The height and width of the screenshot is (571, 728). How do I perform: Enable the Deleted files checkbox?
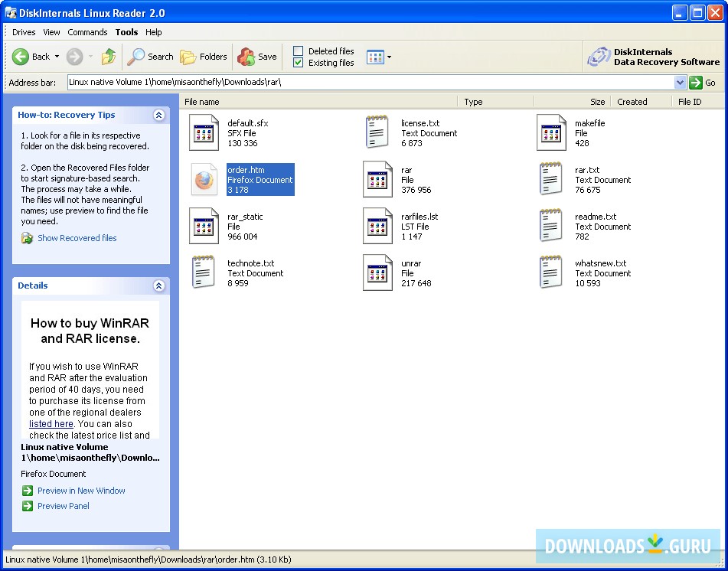click(299, 51)
